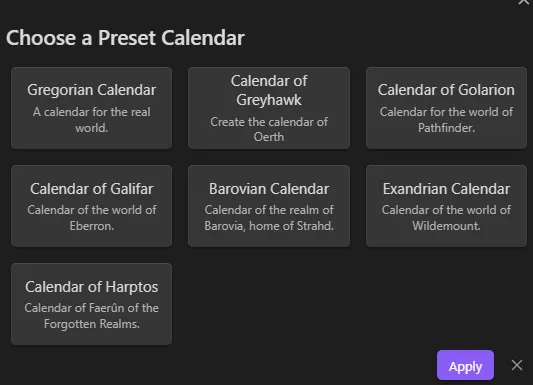
Task: Click 'Calendar for the world of Pathfinder' text
Action: click(x=446, y=120)
